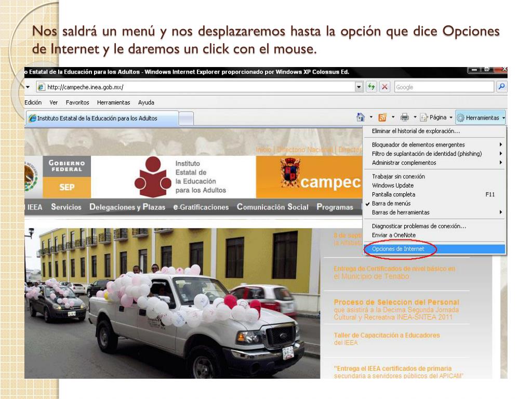Click the Google search box
The image size is (532, 399).
444,87
